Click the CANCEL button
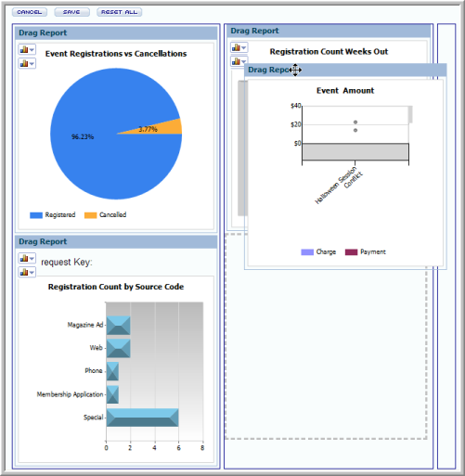This screenshot has height=476, width=465. (30, 12)
